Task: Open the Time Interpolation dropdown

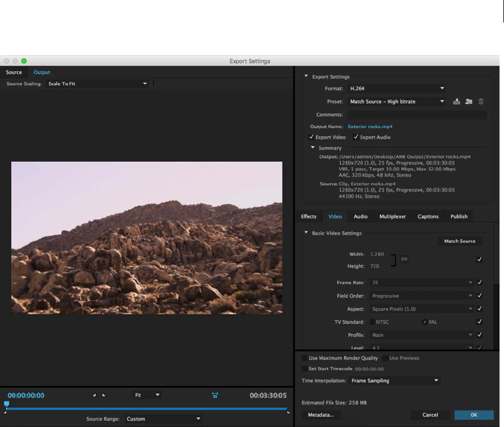Action: (x=394, y=381)
